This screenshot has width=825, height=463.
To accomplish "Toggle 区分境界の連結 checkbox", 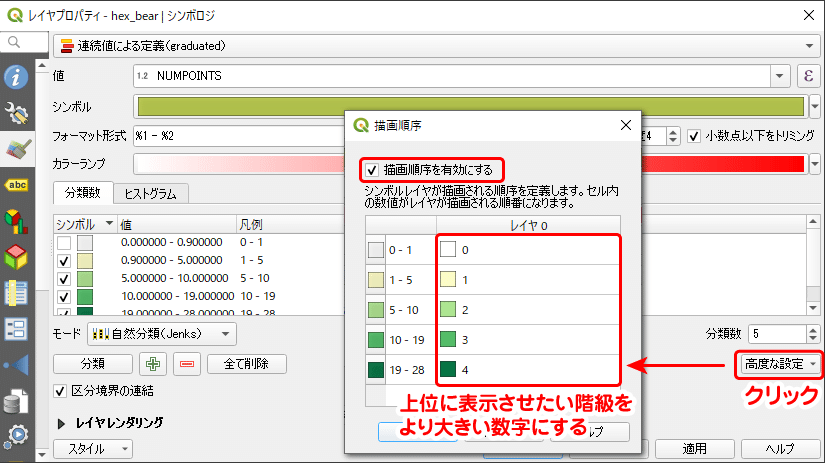I will click(60, 391).
